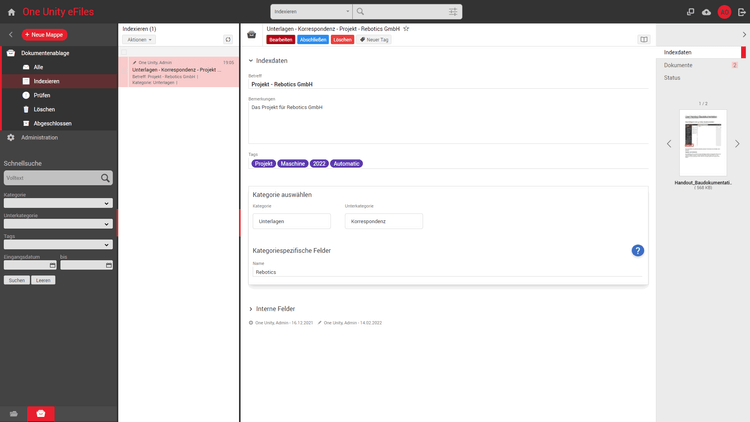Click the refresh icon in Indexieren list
This screenshot has height=422, width=750.
coord(228,39)
